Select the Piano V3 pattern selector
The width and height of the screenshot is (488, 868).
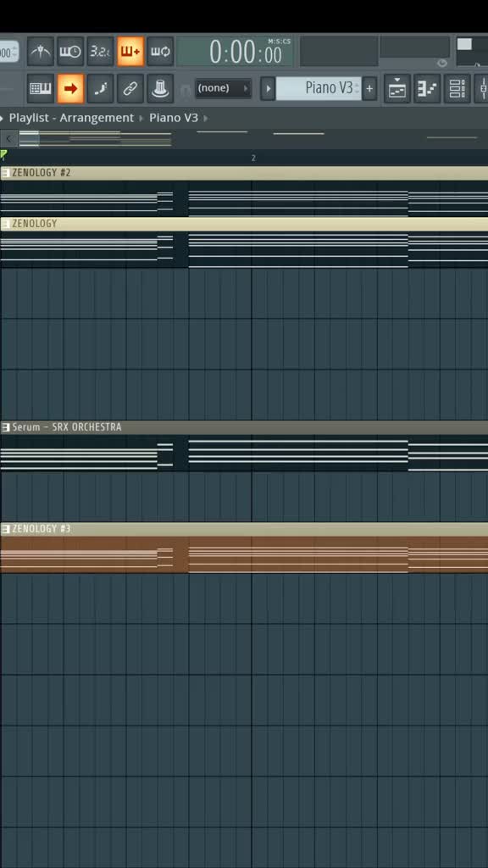(x=319, y=88)
